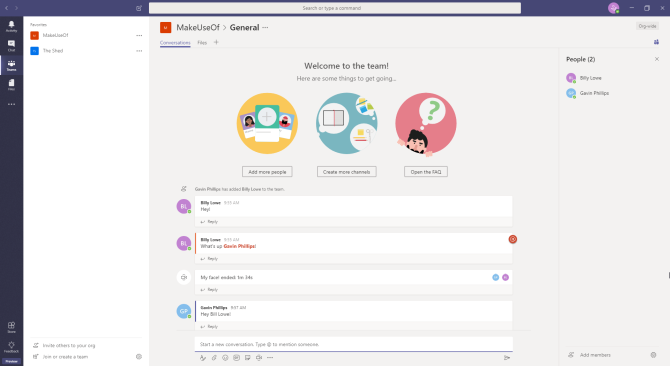The image size is (670, 366).
Task: Switch to the Files tab
Action: (202, 43)
